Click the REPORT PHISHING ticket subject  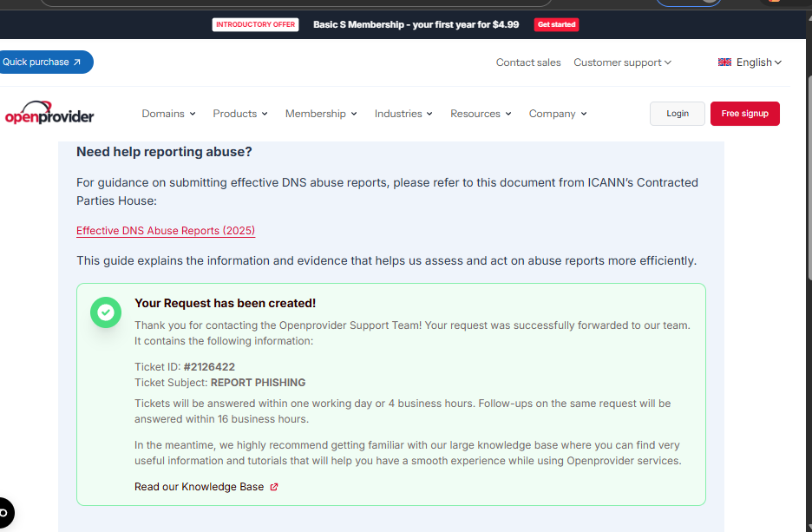coord(258,383)
